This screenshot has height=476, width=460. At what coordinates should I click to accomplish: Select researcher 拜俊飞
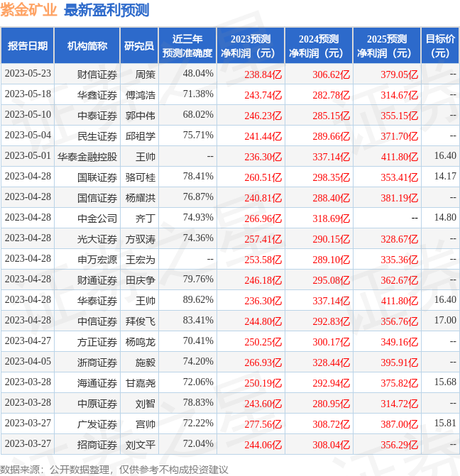(141, 321)
